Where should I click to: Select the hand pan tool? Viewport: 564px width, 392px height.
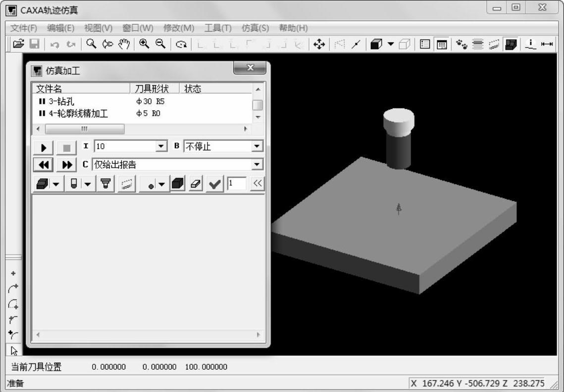124,44
